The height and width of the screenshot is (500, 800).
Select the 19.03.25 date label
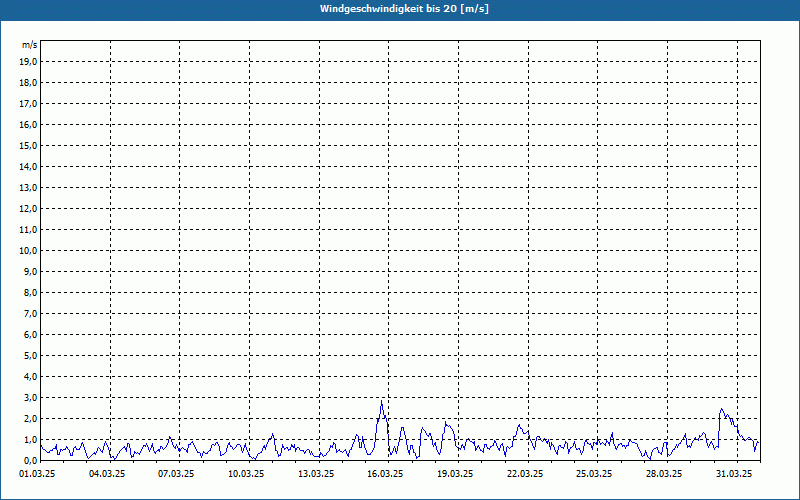click(455, 474)
